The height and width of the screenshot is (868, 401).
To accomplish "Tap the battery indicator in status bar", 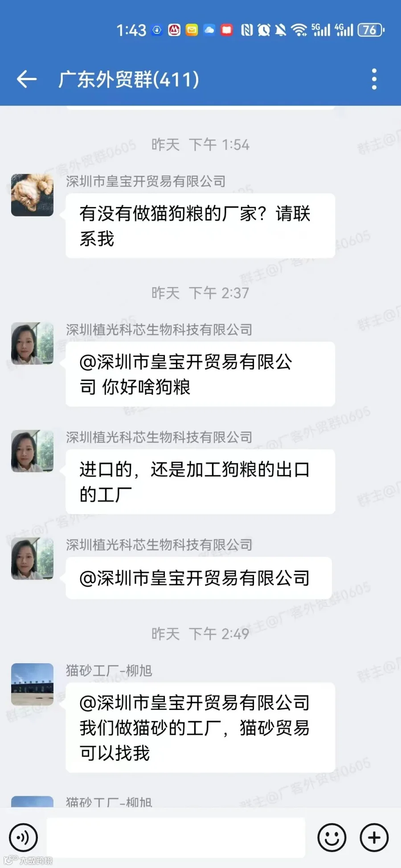I will click(x=371, y=30).
